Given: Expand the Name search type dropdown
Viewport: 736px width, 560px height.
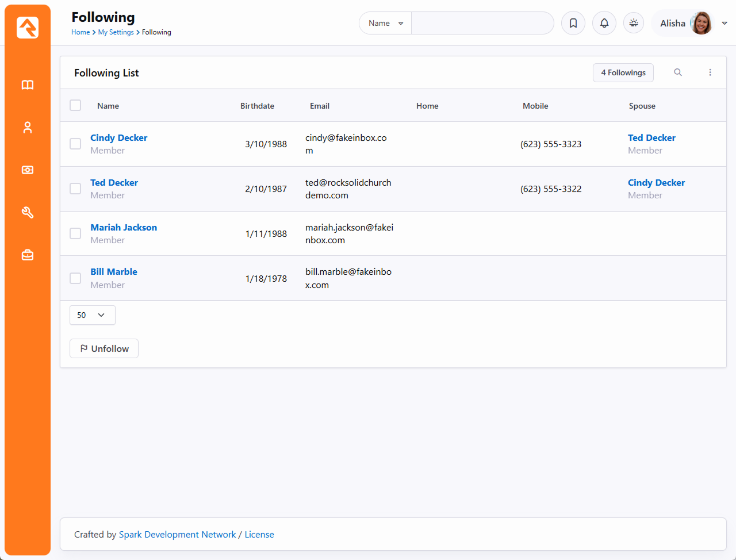Looking at the screenshot, I should (x=385, y=24).
